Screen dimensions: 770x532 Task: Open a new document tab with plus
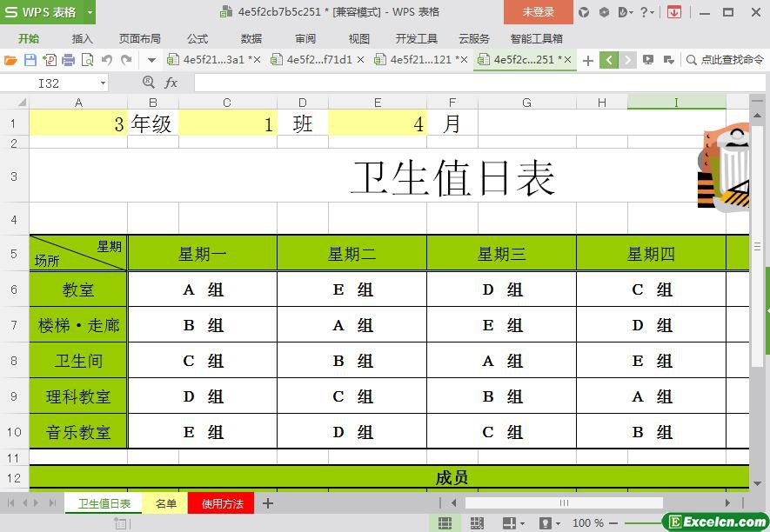click(x=588, y=60)
